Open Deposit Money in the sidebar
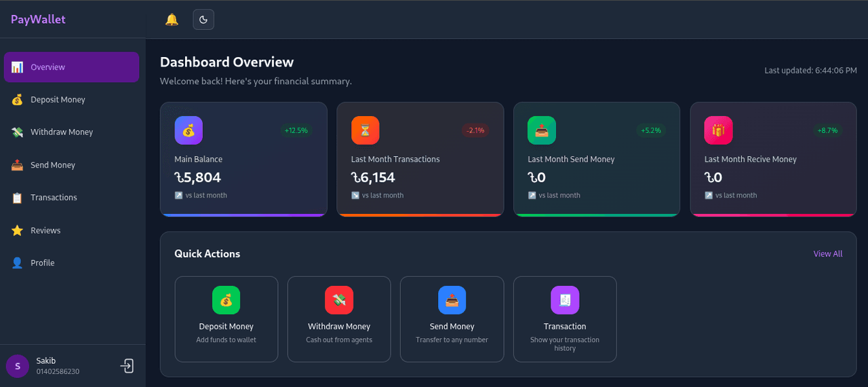Viewport: 868px width, 387px height. (58, 100)
